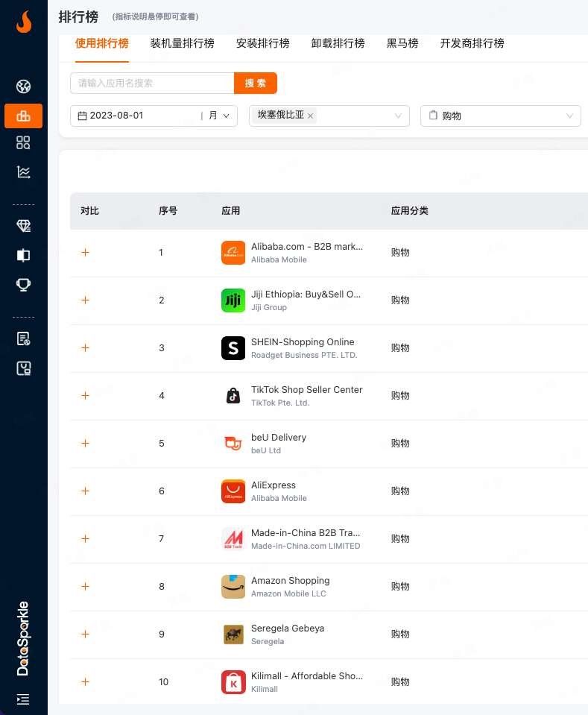Add Made-in-China to comparison with plus
This screenshot has width=588, height=715.
pos(85,539)
